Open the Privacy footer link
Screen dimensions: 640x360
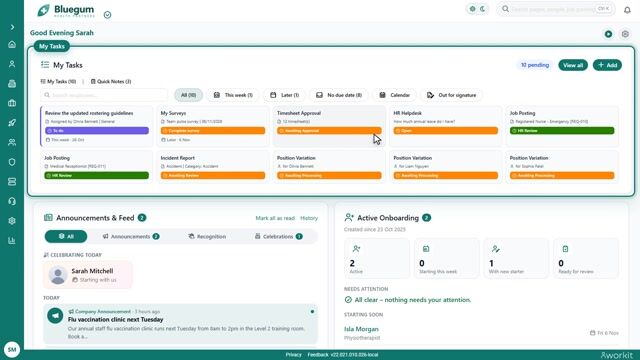[293, 355]
